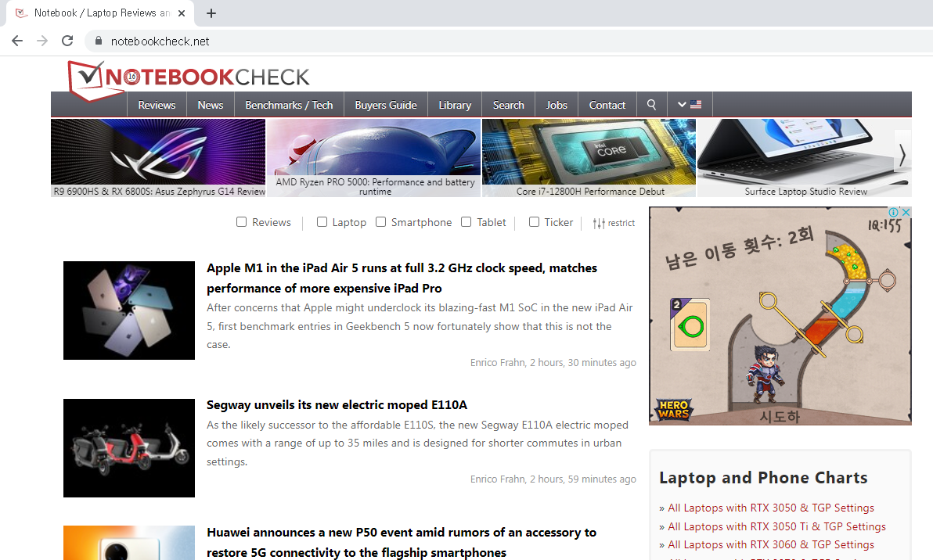This screenshot has width=933, height=560.
Task: Tick the Laptop filter checkbox
Action: [x=322, y=222]
